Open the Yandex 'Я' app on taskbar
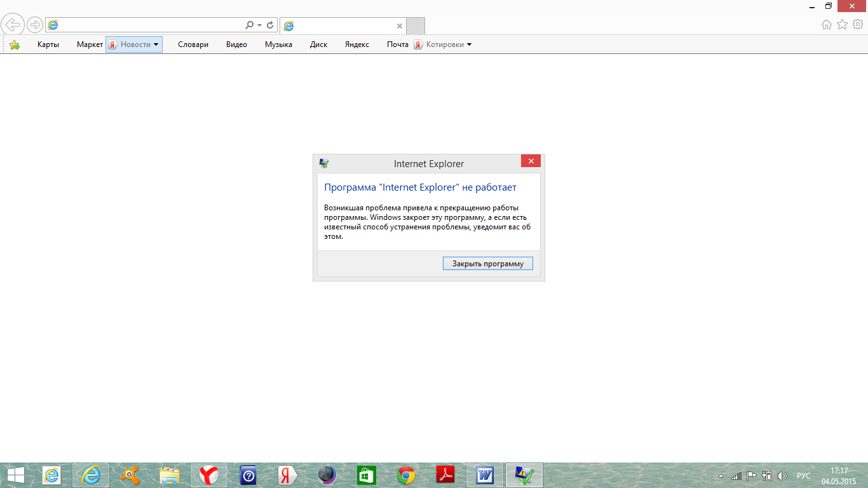Viewport: 868px width, 488px height. click(288, 475)
